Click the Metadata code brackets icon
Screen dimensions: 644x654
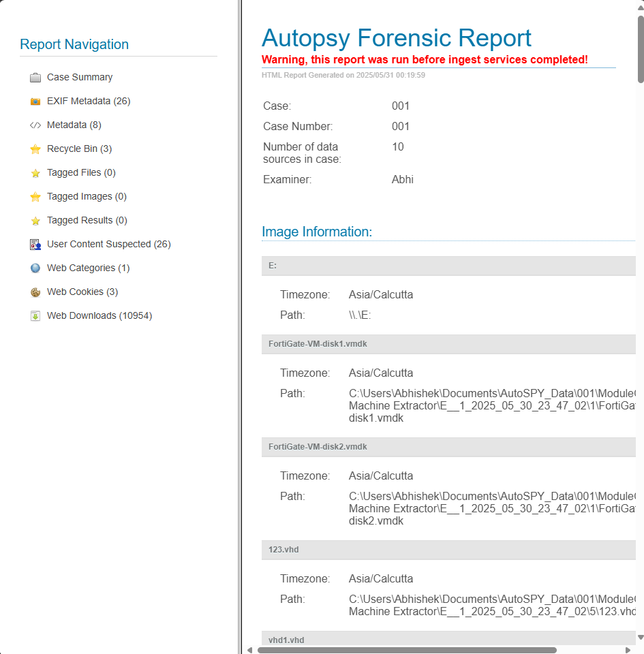[x=35, y=125]
